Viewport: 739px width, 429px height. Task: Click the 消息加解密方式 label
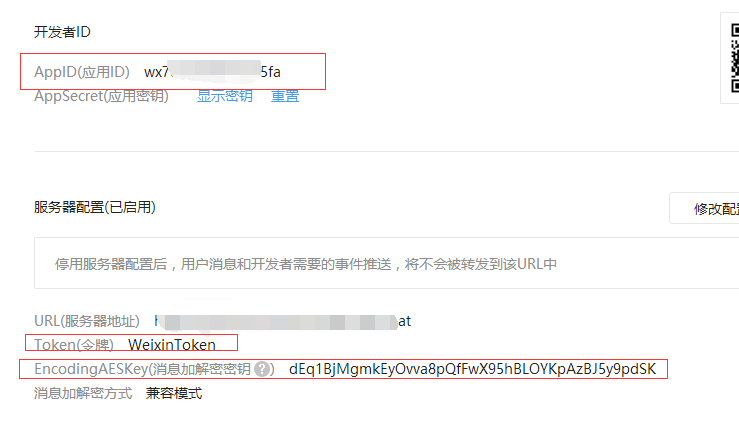83,393
